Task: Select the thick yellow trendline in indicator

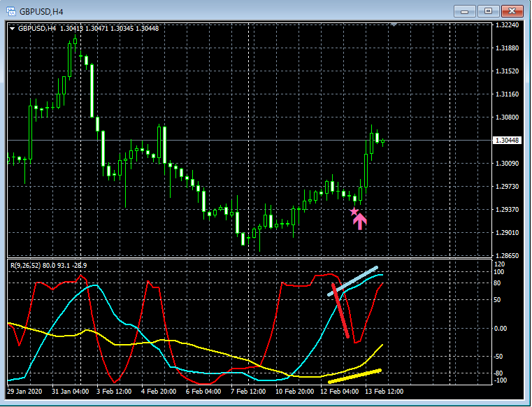Action: tap(354, 376)
